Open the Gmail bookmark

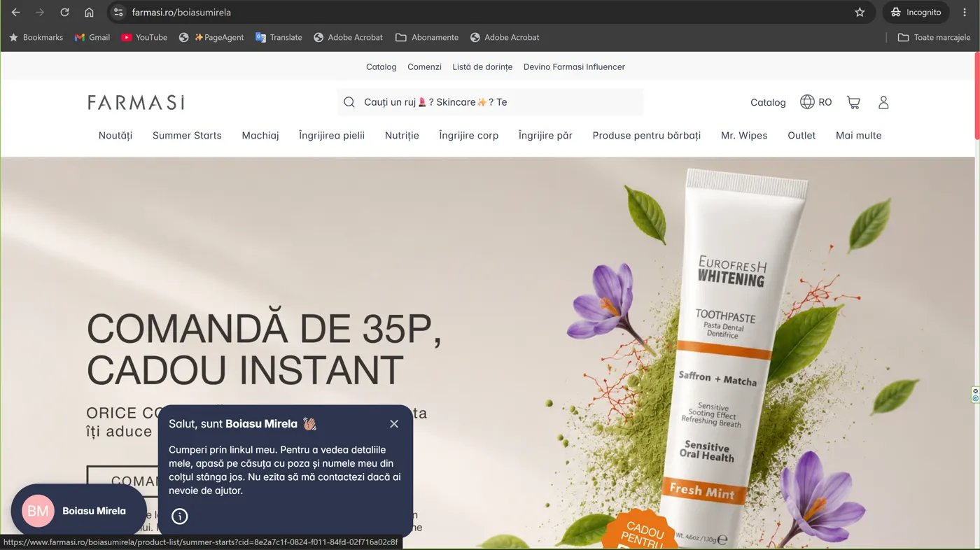pos(92,37)
